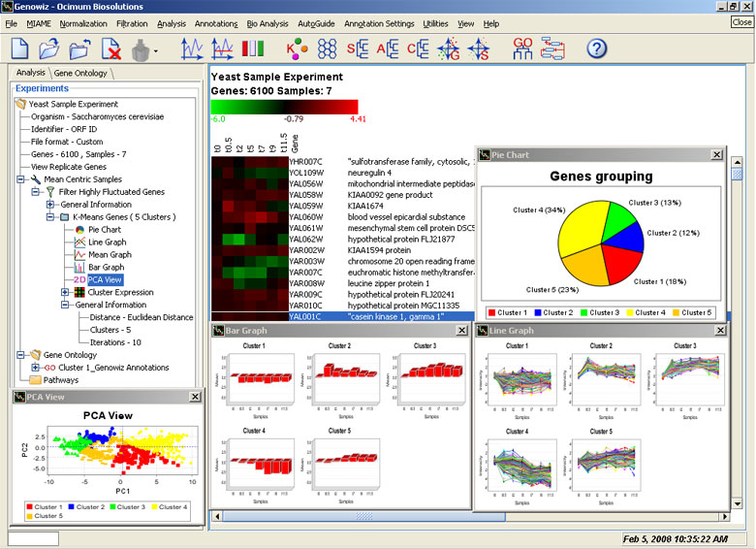Open the File menu
756x549 pixels.
click(x=11, y=23)
